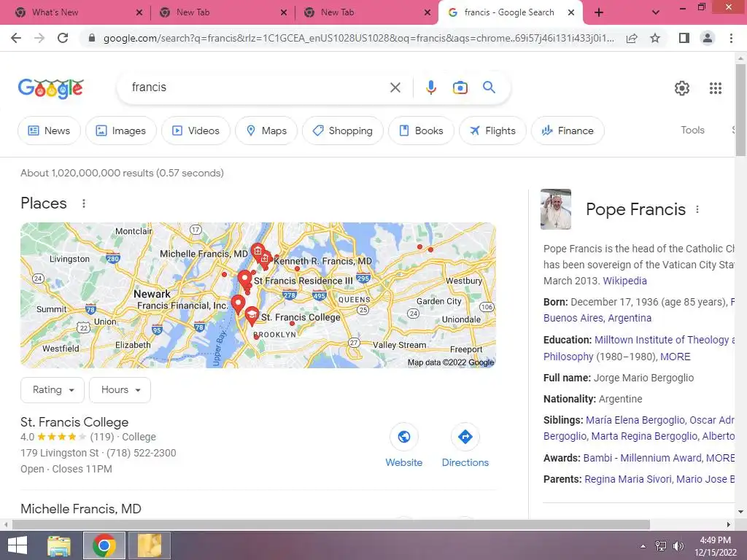The width and height of the screenshot is (747, 560).
Task: Click the St. Francis College map pin
Action: tap(252, 316)
